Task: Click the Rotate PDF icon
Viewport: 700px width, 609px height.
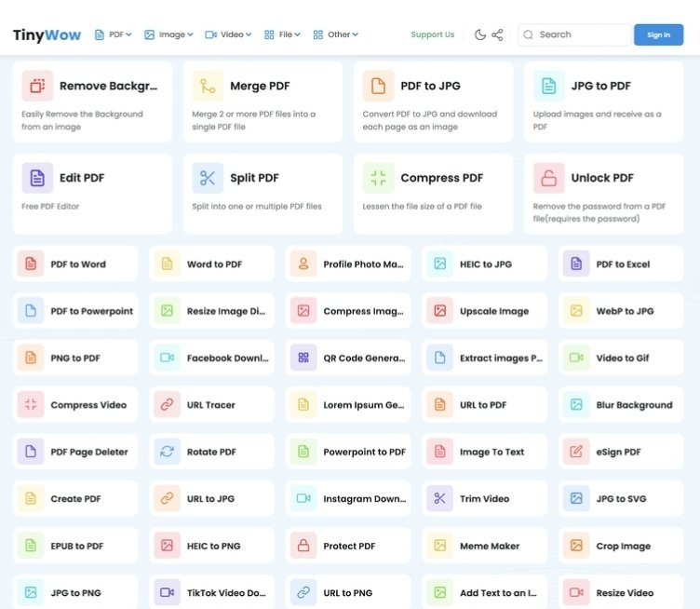Action: click(167, 452)
